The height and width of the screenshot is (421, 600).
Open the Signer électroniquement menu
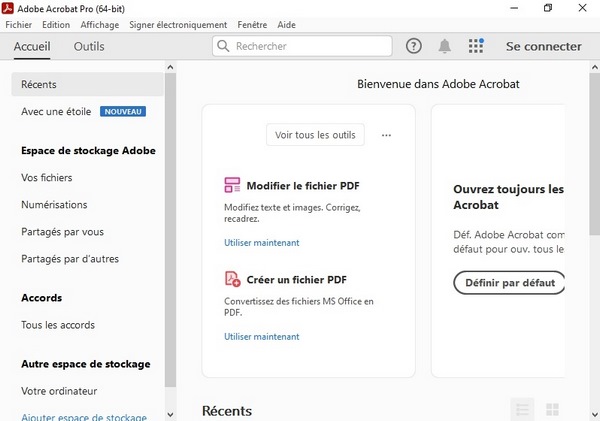click(179, 24)
